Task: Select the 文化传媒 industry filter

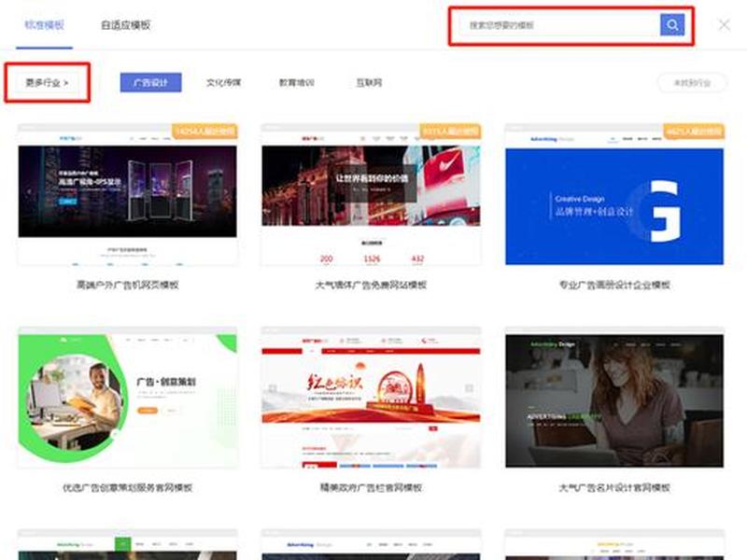Action: (x=223, y=82)
